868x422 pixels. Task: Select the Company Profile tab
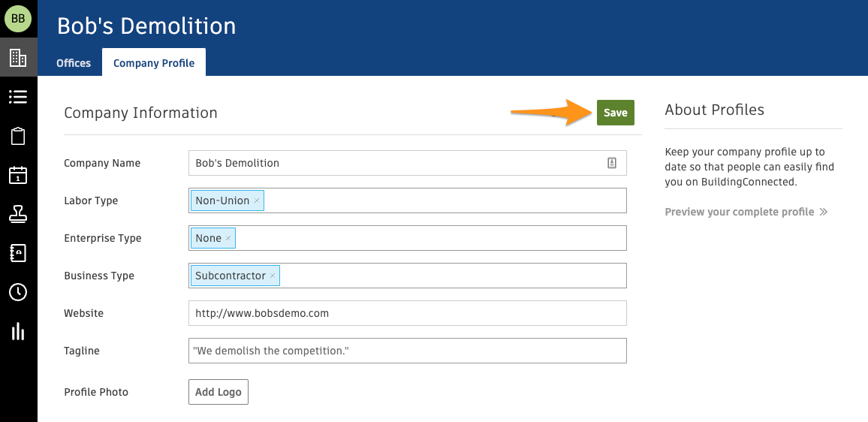click(154, 63)
